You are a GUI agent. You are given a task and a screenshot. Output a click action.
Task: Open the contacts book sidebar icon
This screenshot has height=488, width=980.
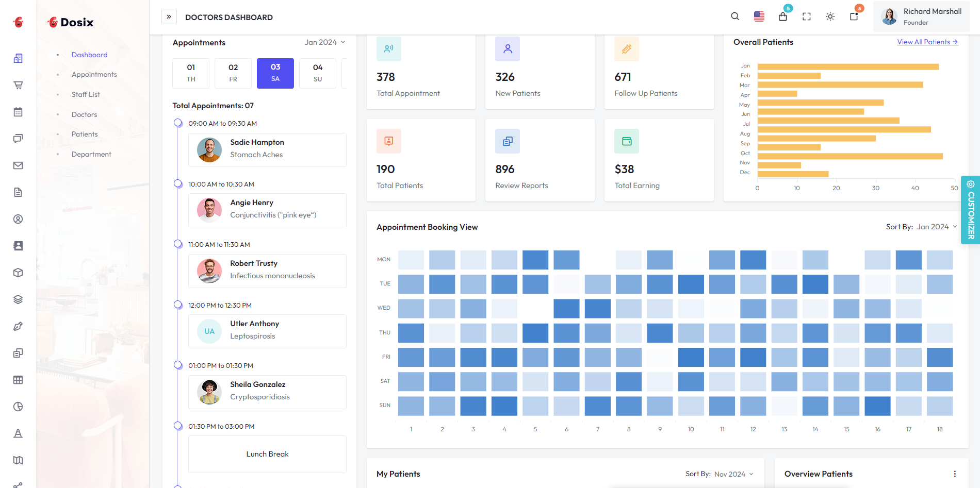tap(18, 246)
